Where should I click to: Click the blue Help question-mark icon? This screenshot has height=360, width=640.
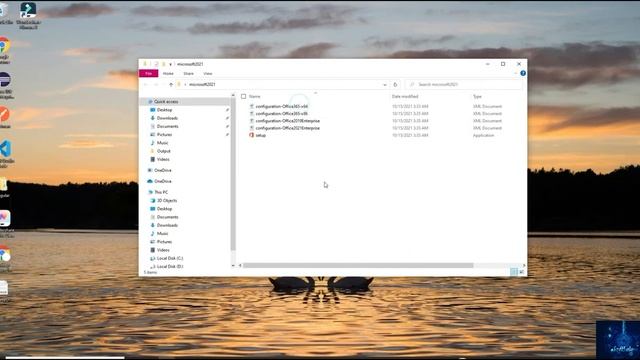point(523,73)
